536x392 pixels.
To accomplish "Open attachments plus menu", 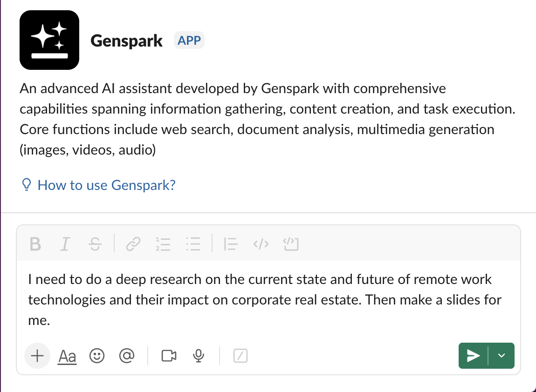I will [x=37, y=356].
